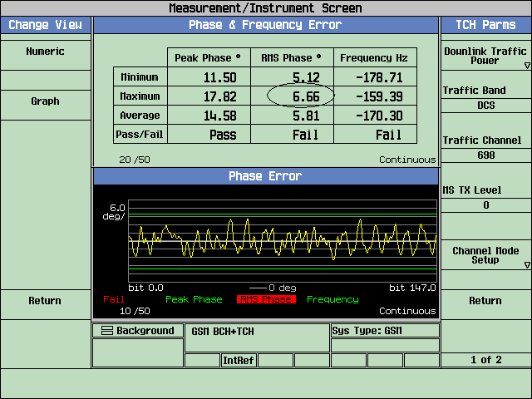Click the IntRef indicator
This screenshot has width=532, height=399.
(x=239, y=360)
